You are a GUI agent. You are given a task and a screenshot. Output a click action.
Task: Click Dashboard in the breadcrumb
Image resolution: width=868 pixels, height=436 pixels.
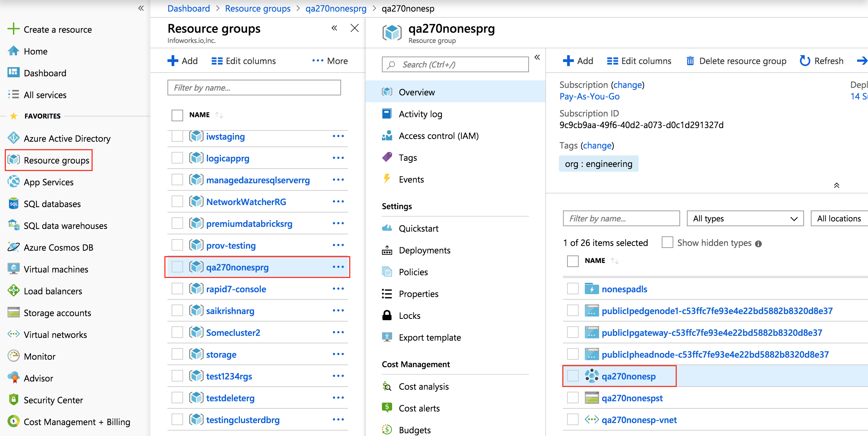coord(189,8)
